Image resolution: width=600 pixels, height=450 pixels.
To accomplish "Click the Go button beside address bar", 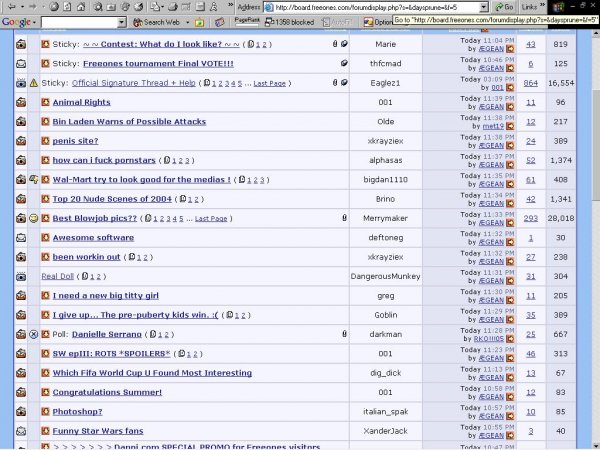I will pos(503,7).
